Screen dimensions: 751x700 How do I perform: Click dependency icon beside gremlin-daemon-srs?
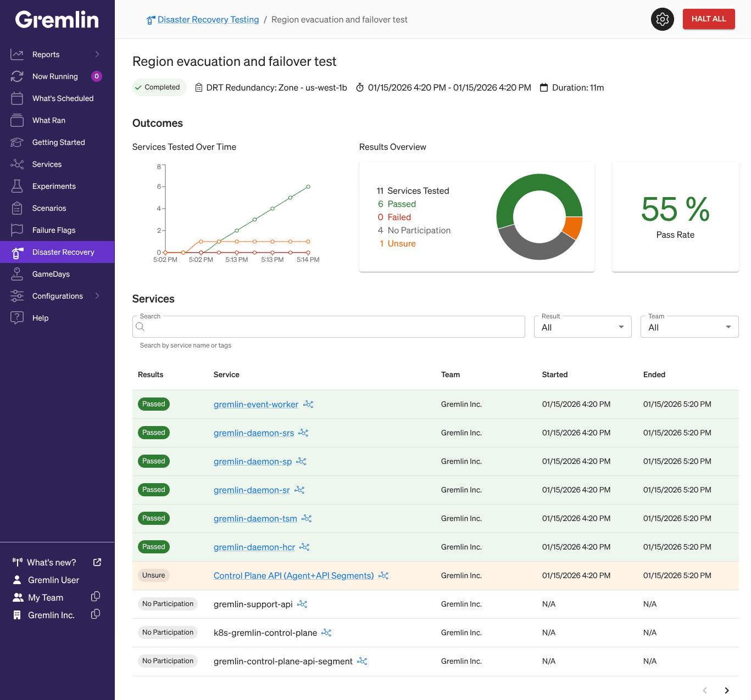303,433
